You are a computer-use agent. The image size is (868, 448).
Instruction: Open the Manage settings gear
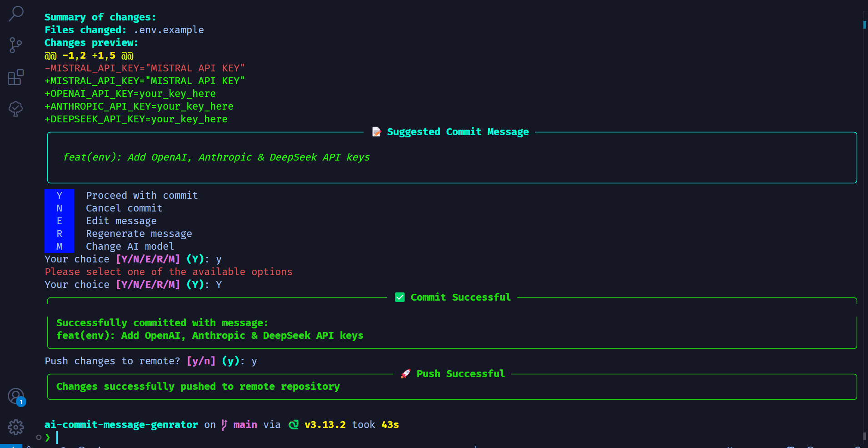[16, 427]
